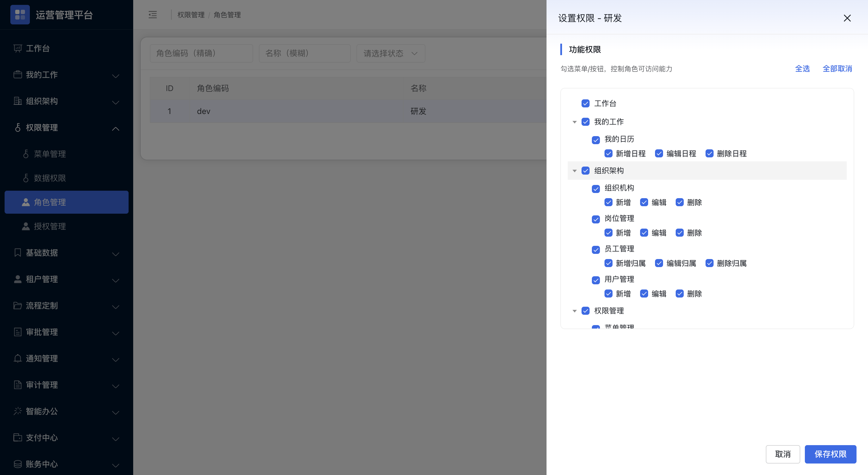Open the 数据权限 menu item
The image size is (868, 475).
click(66, 178)
